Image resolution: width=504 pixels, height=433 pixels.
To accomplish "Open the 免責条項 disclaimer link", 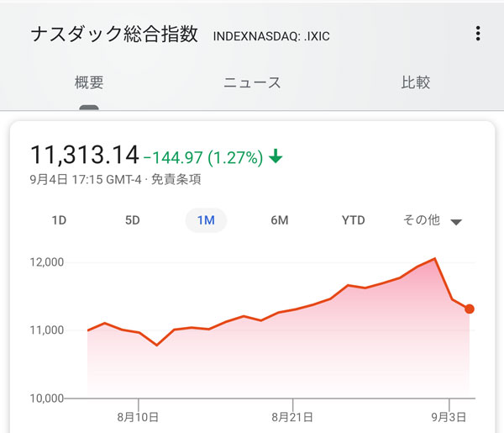I will click(176, 179).
